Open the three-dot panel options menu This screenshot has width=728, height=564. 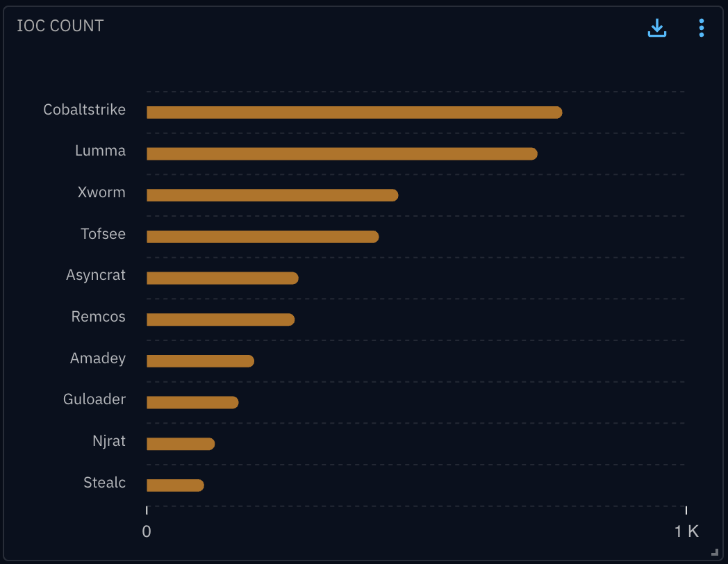click(702, 28)
